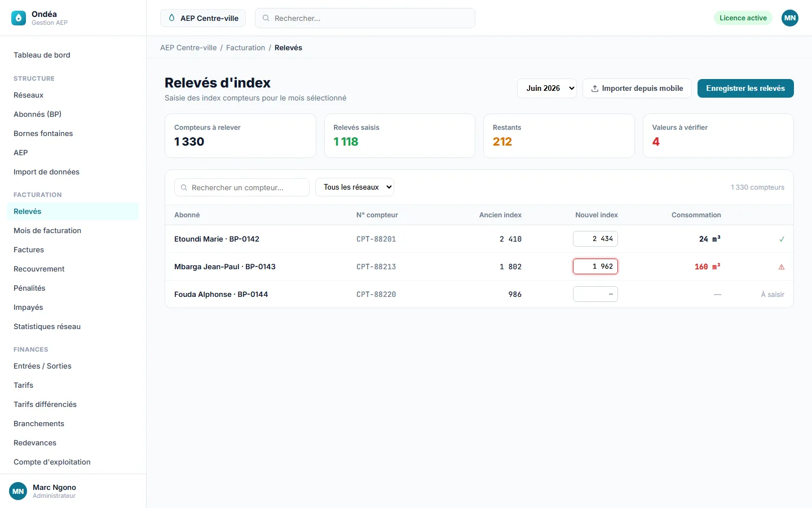Click empty new index field for Fouda Alphonse

point(595,294)
